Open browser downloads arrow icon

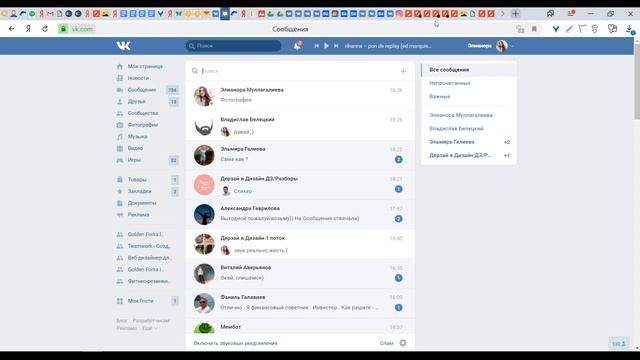629,29
